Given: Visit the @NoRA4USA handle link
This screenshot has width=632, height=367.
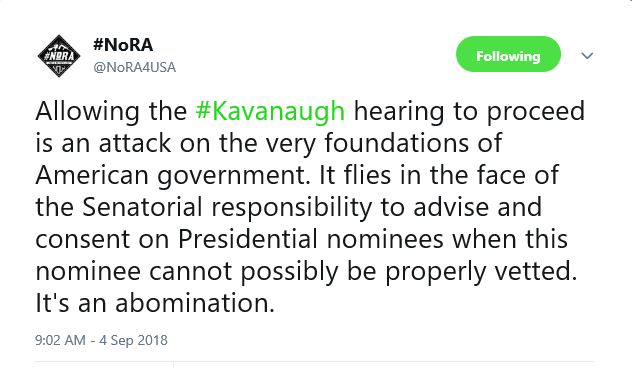Looking at the screenshot, I should tap(135, 67).
